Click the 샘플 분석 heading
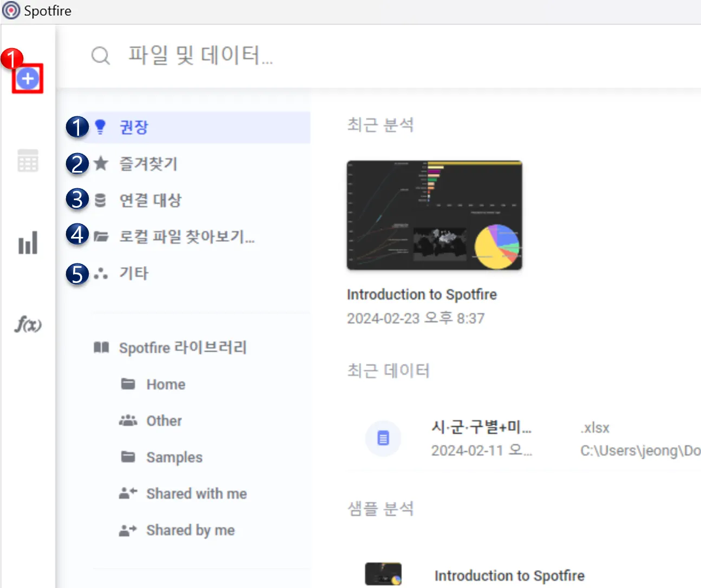The width and height of the screenshot is (701, 588). click(381, 508)
